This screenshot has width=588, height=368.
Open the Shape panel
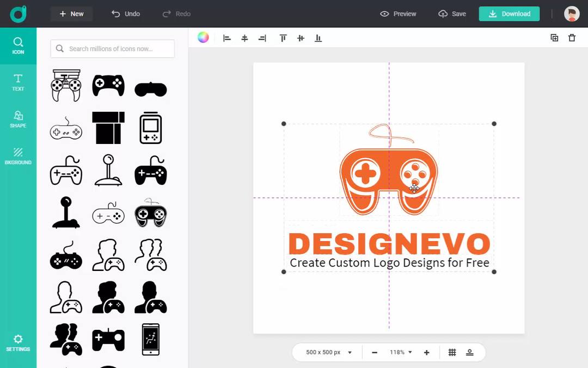tap(18, 119)
